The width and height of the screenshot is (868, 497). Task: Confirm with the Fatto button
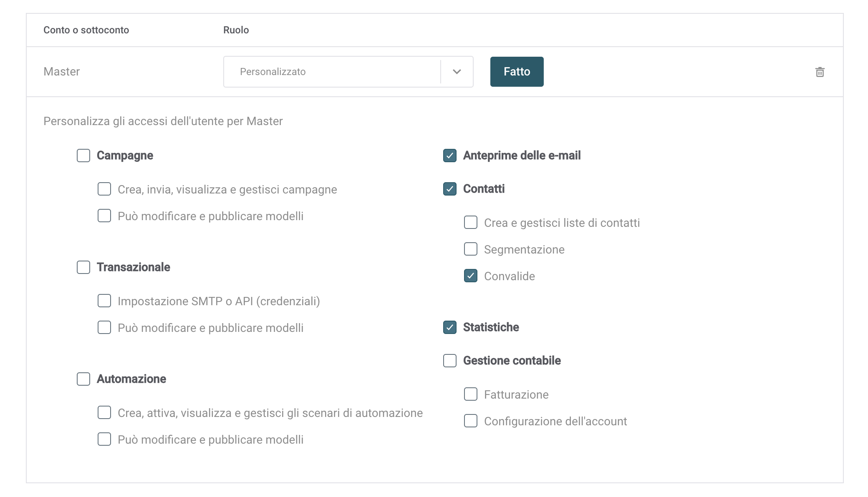pyautogui.click(x=517, y=72)
